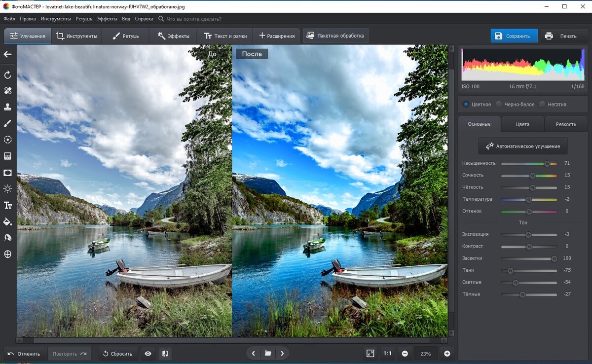
Task: Zoom in with plus button
Action: (x=447, y=354)
